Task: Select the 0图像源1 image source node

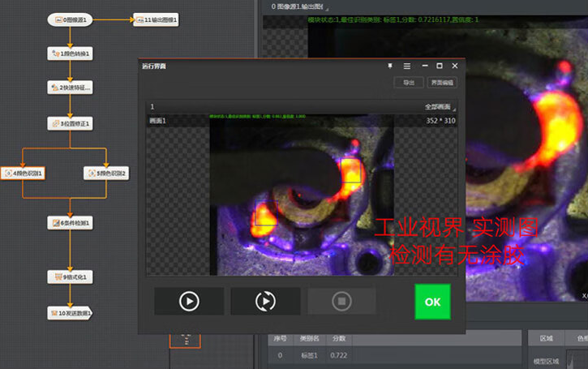Action: pyautogui.click(x=71, y=19)
